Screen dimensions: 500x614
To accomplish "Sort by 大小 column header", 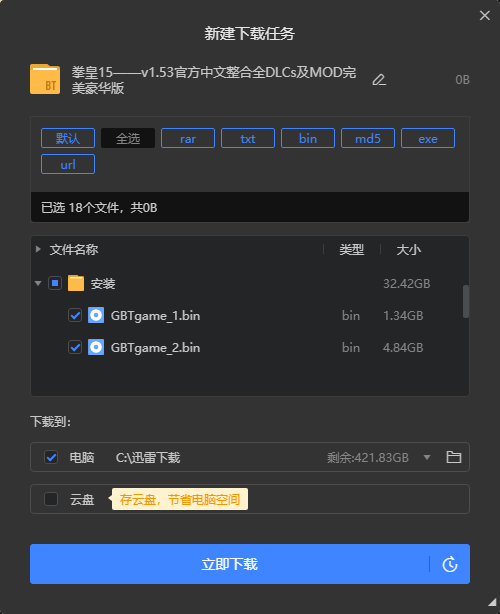I will pos(408,249).
